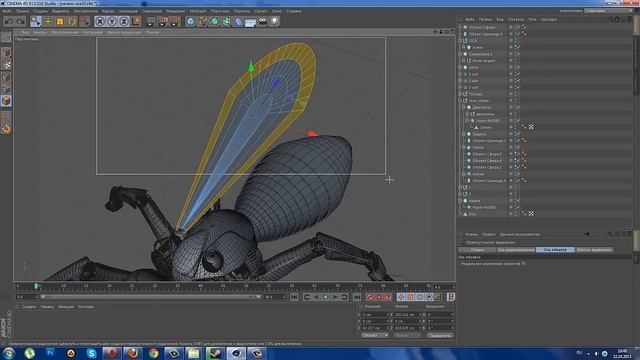Toggle enable checkmark of bottom Hyper NURBS

click(518, 207)
